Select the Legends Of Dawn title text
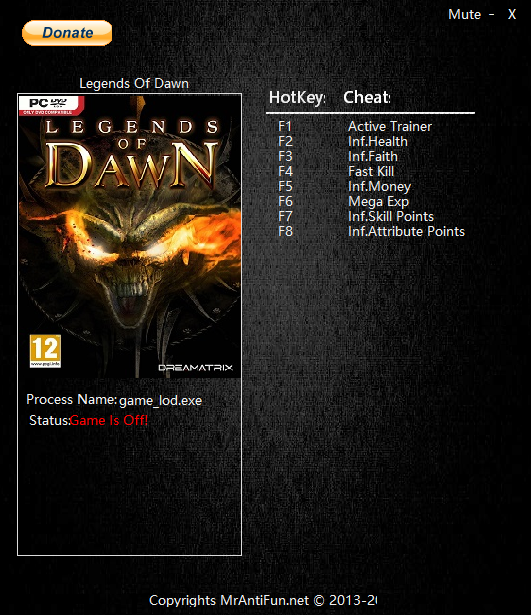The image size is (531, 615). tap(134, 84)
